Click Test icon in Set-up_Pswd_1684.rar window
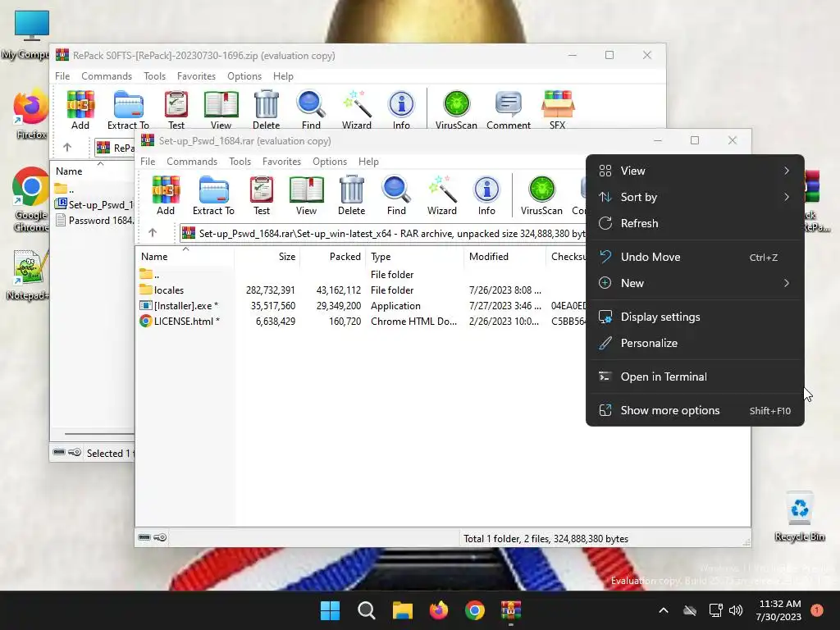Image resolution: width=840 pixels, height=630 pixels. point(262,195)
